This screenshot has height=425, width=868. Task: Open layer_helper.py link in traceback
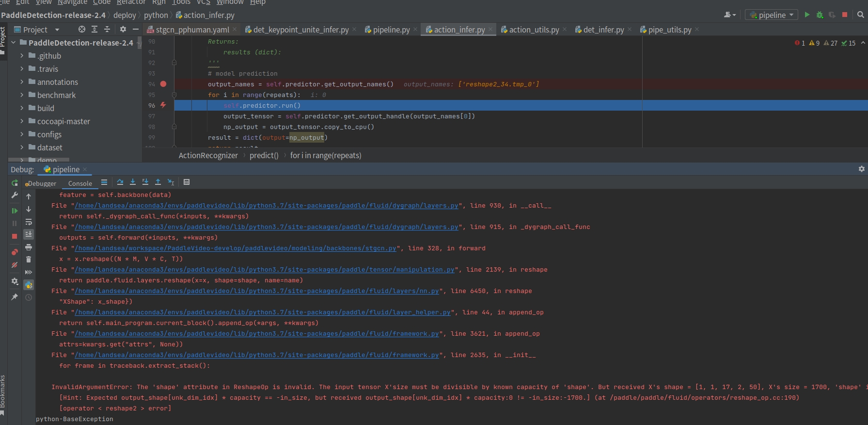click(x=263, y=312)
